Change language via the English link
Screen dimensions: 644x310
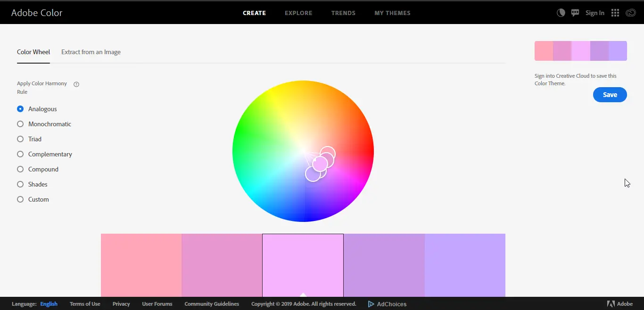pos(49,304)
